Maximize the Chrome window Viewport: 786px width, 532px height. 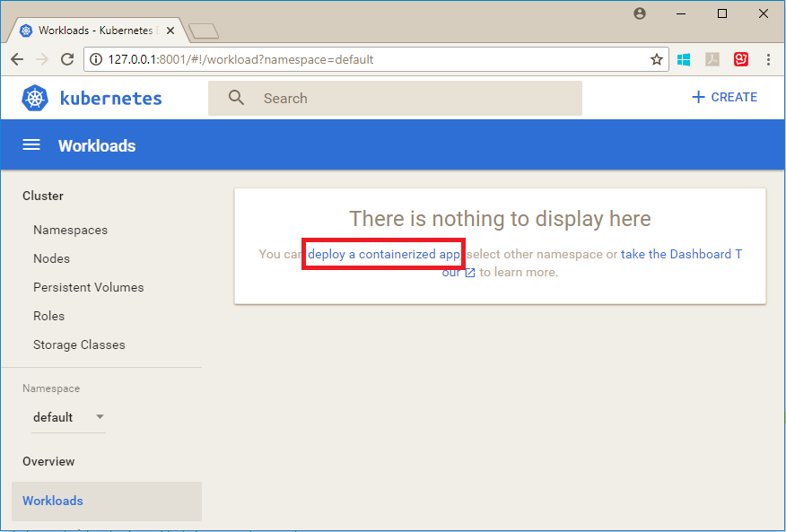coord(722,13)
